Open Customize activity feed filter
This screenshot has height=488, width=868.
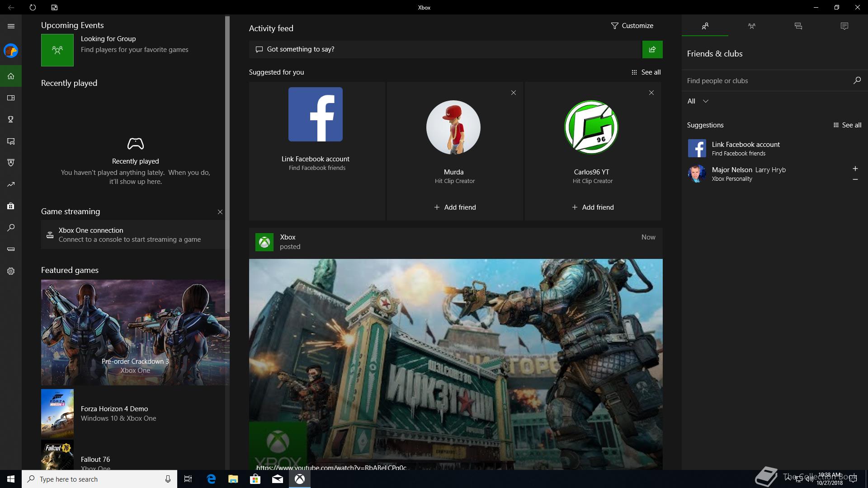632,26
